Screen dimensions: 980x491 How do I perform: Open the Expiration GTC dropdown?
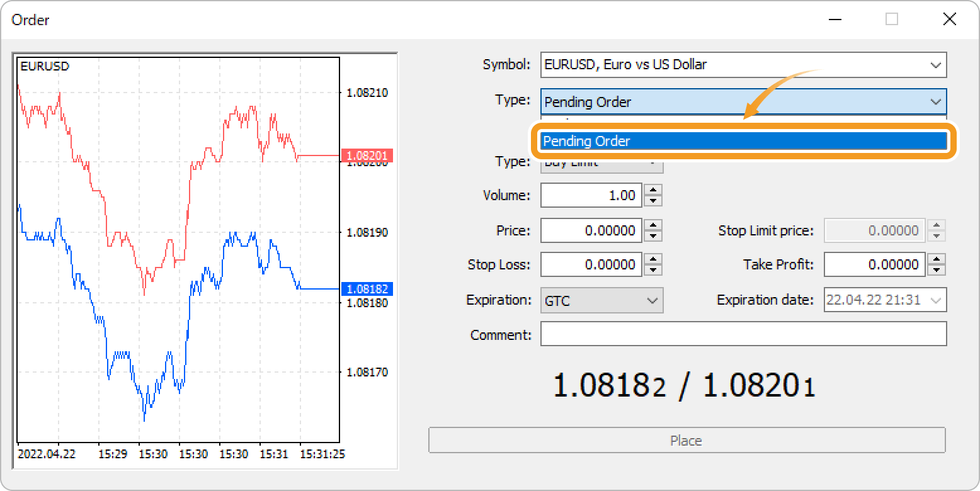click(601, 301)
